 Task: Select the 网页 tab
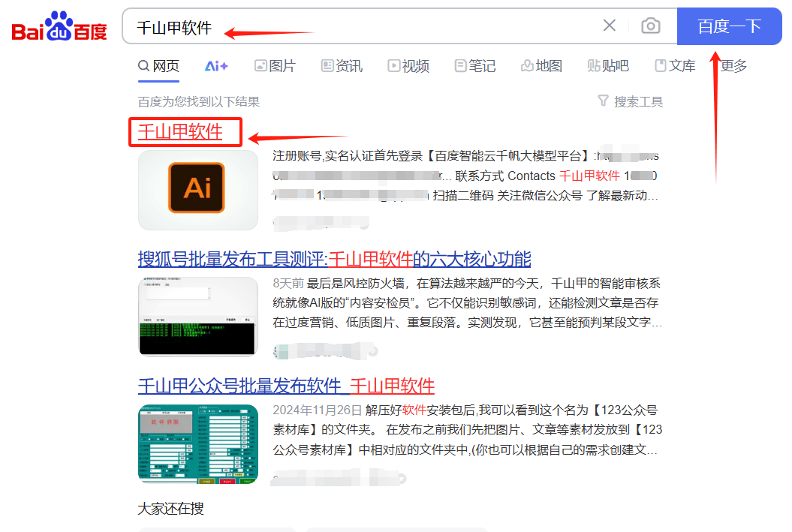(158, 66)
